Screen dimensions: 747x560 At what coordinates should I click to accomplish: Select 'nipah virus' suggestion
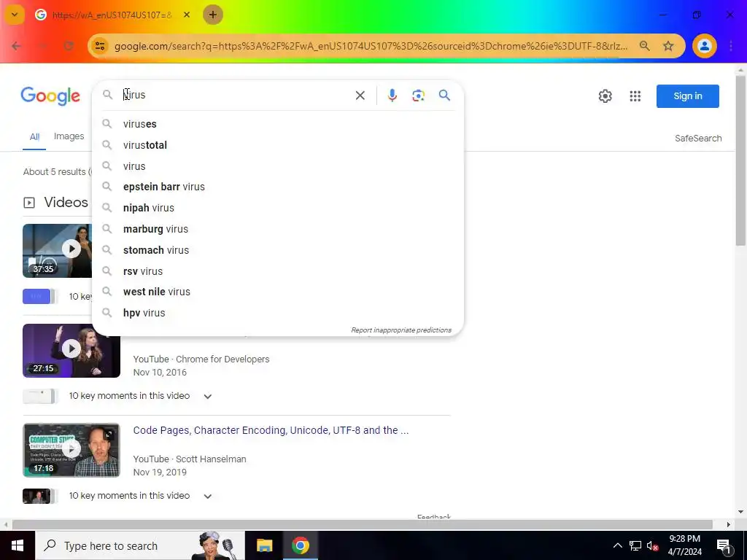tap(278, 208)
